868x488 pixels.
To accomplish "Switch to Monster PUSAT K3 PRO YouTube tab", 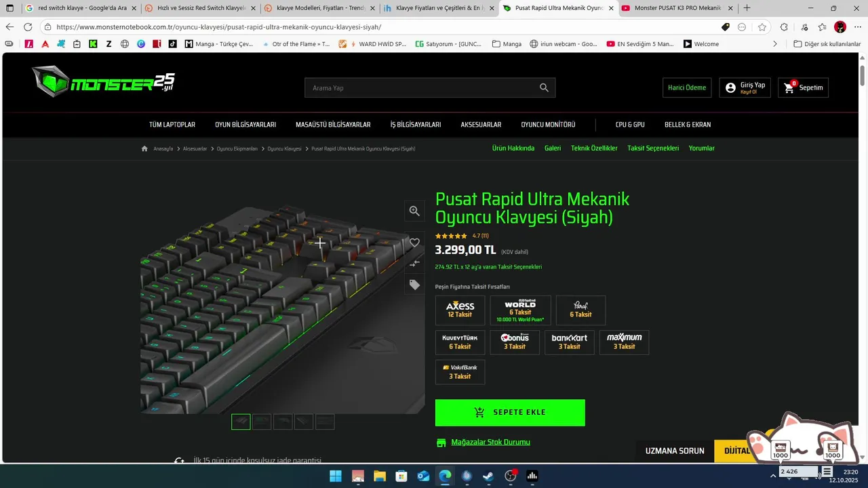I will click(677, 8).
